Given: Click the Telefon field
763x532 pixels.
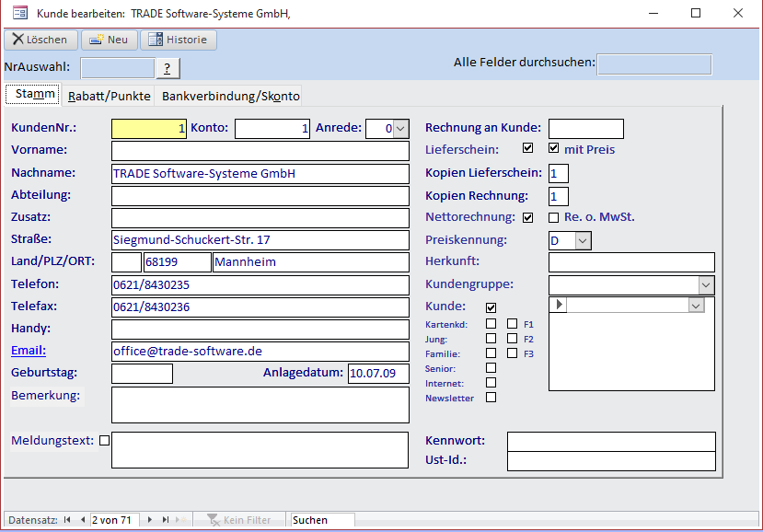Looking at the screenshot, I should (260, 285).
